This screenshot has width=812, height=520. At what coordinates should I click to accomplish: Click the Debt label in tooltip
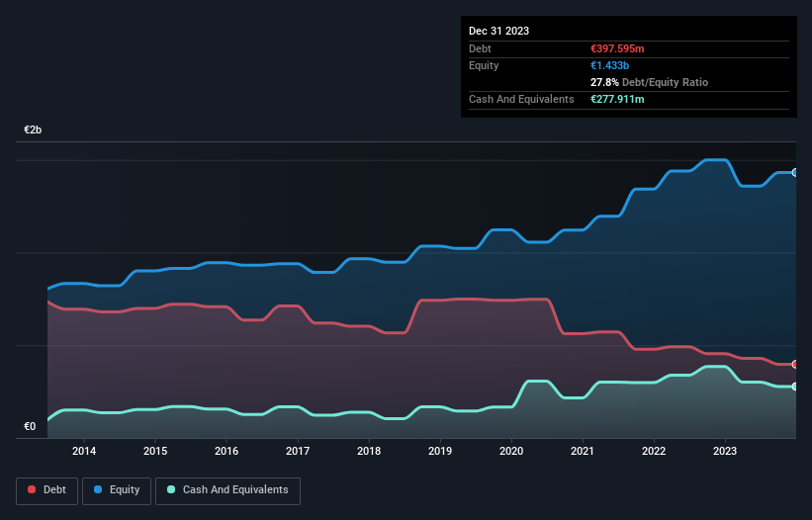tap(480, 48)
